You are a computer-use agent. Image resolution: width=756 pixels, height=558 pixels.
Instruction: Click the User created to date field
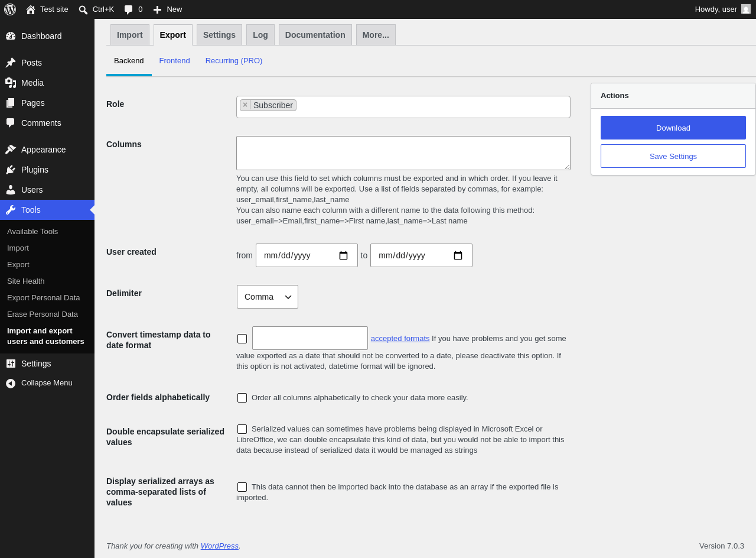pyautogui.click(x=421, y=255)
